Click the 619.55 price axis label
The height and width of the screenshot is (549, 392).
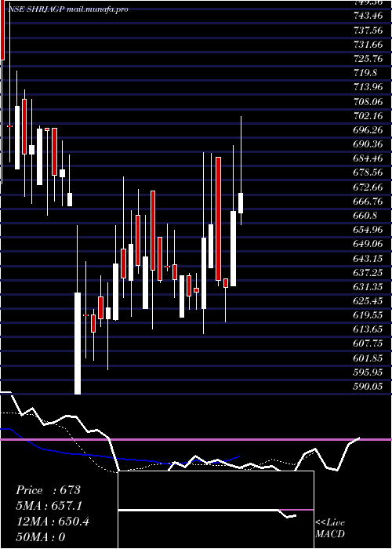point(368,315)
